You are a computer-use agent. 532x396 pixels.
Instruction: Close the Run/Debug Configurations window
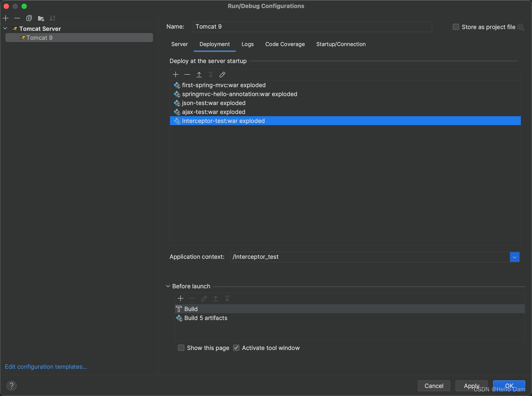[6, 6]
